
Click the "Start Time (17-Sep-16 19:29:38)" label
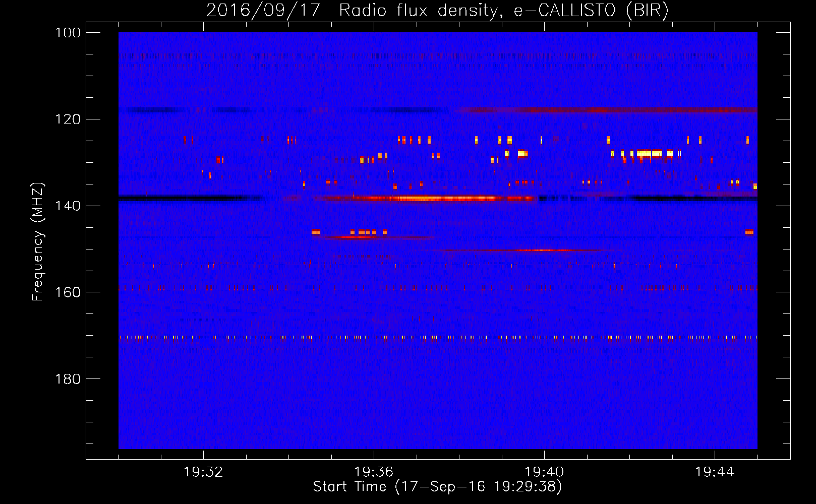tap(437, 487)
